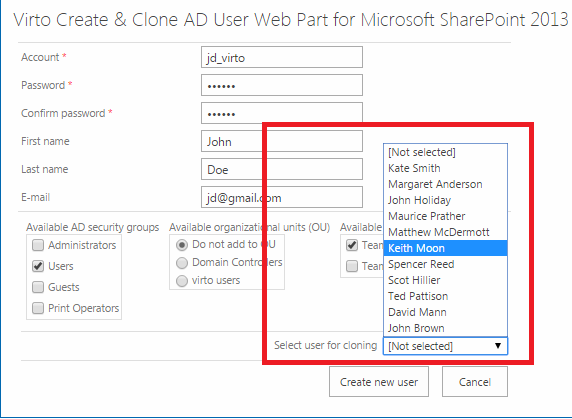
Task: Choose John Holiday from the list
Action: [x=445, y=200]
